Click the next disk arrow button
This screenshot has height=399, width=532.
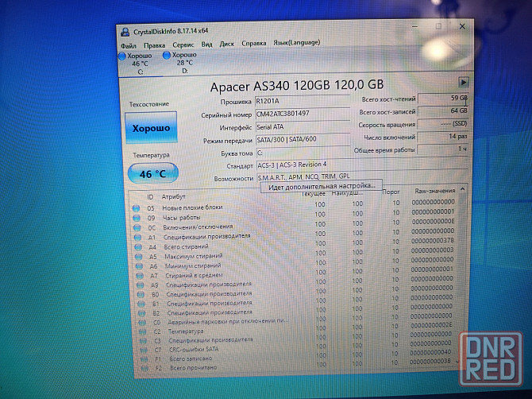coord(464,82)
